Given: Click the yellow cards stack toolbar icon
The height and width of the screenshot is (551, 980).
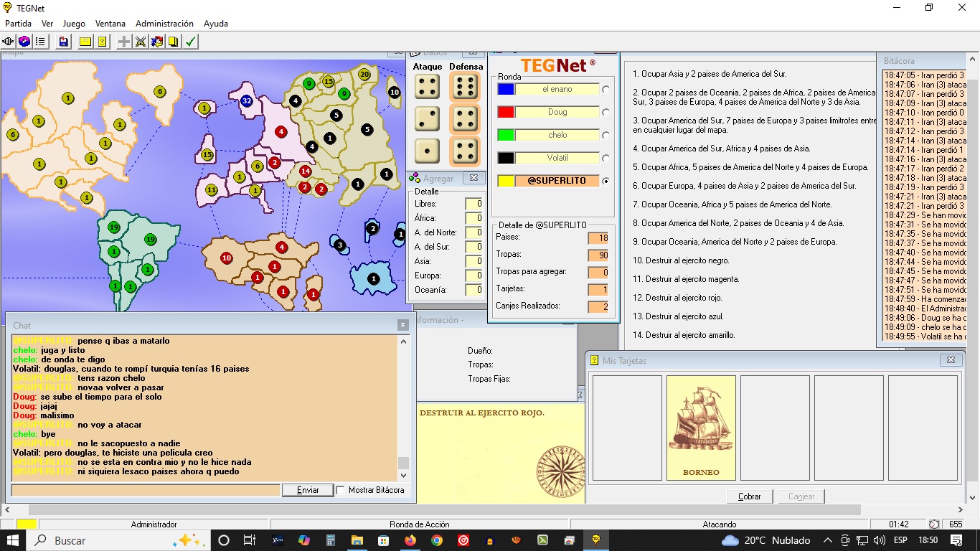Looking at the screenshot, I should coord(174,42).
